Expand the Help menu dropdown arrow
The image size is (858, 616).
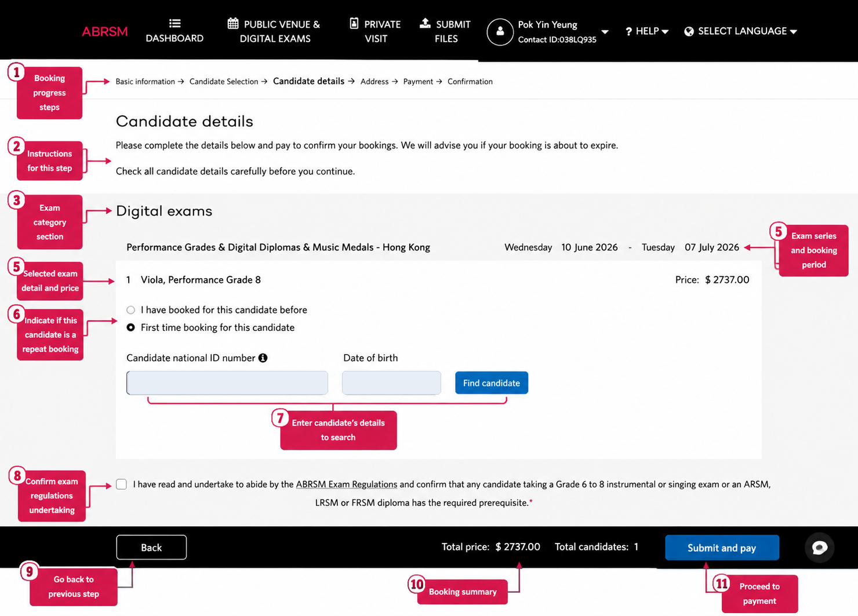point(665,32)
